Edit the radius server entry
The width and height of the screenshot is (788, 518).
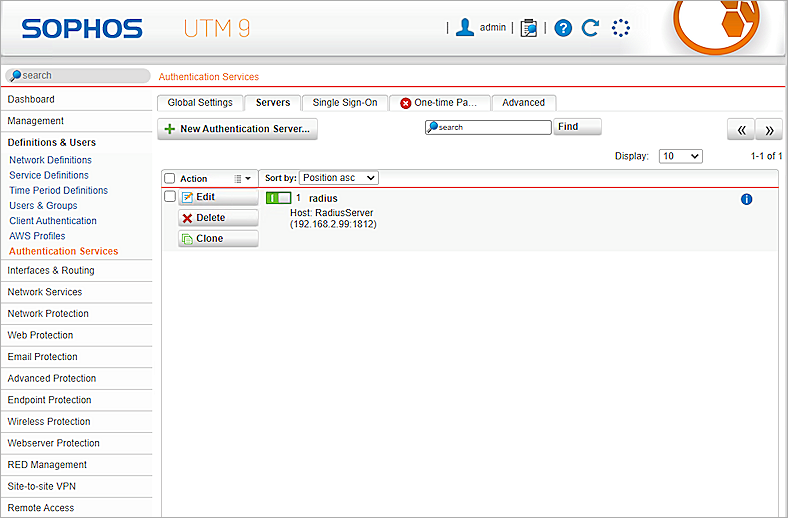[218, 197]
